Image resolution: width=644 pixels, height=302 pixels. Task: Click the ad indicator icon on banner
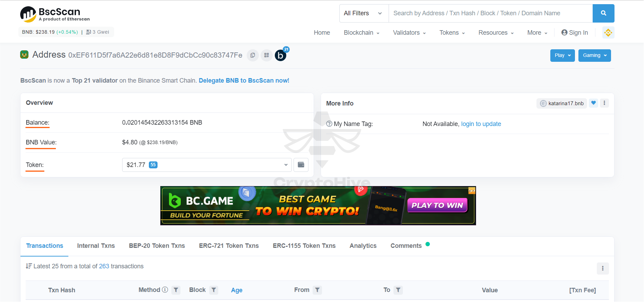click(472, 191)
